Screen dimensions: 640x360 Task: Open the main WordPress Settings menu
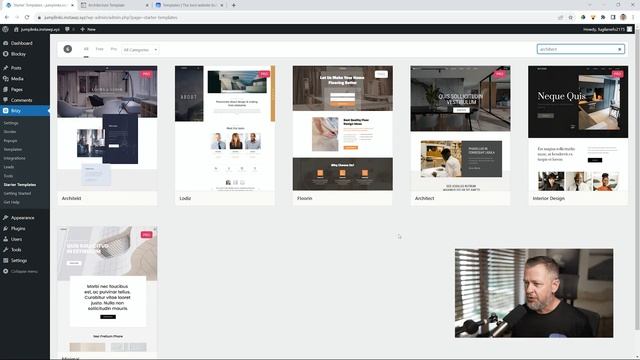(19, 260)
